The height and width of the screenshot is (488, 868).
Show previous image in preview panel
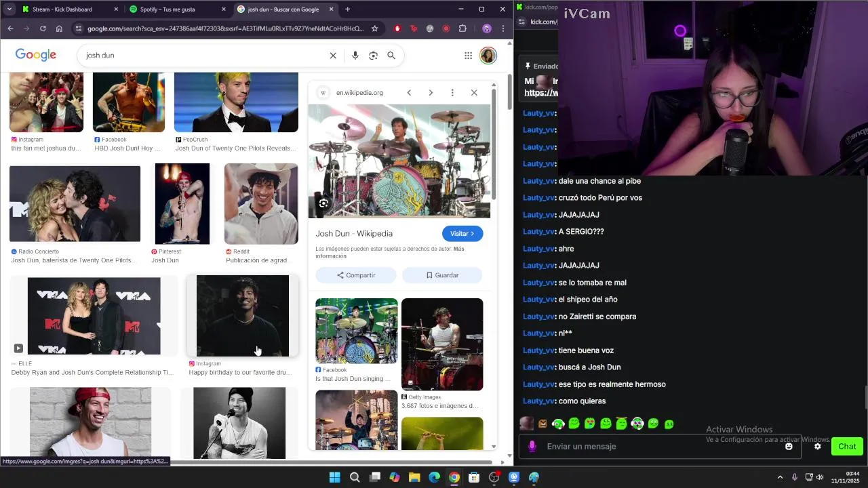(x=409, y=93)
